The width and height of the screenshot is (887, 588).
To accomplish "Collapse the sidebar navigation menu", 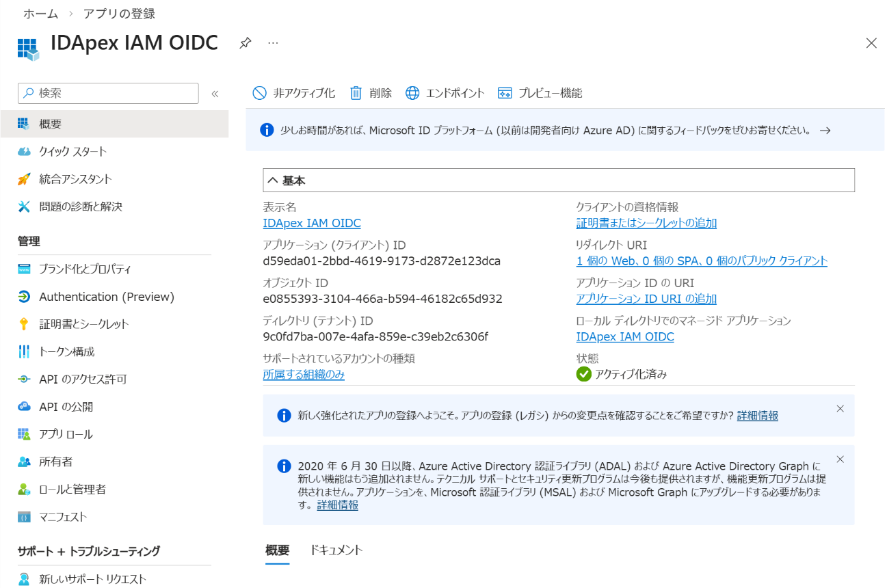I will [215, 94].
